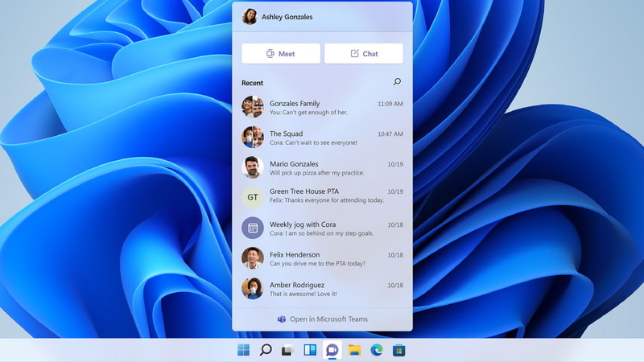Click the 11:09 AM timestamp
The image size is (644, 362).
click(390, 104)
